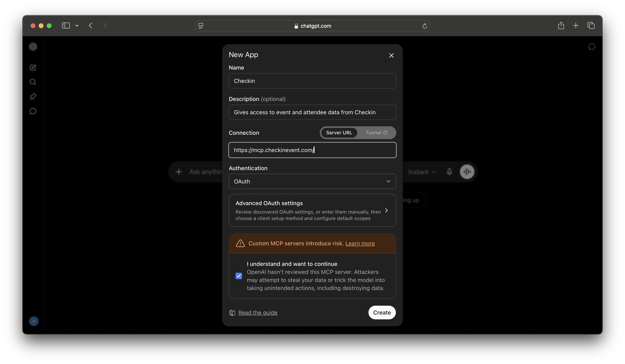The width and height of the screenshot is (625, 364).
Task: Close the New App dialog
Action: (391, 56)
